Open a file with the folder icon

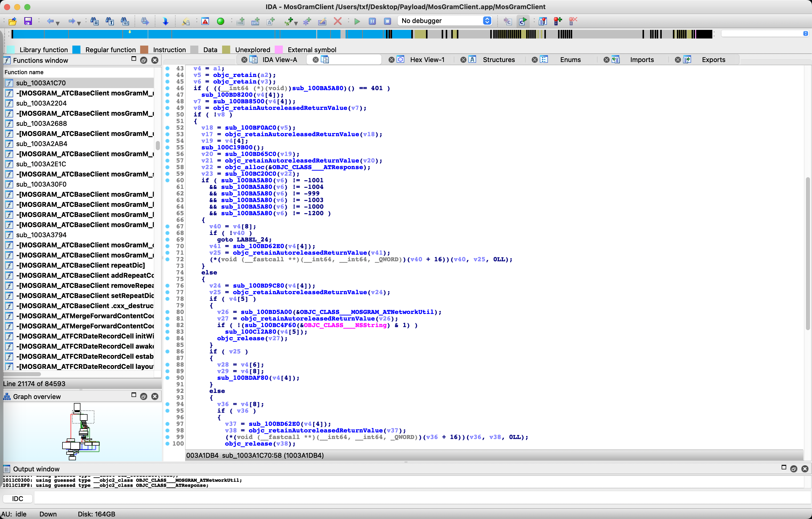[x=12, y=21]
